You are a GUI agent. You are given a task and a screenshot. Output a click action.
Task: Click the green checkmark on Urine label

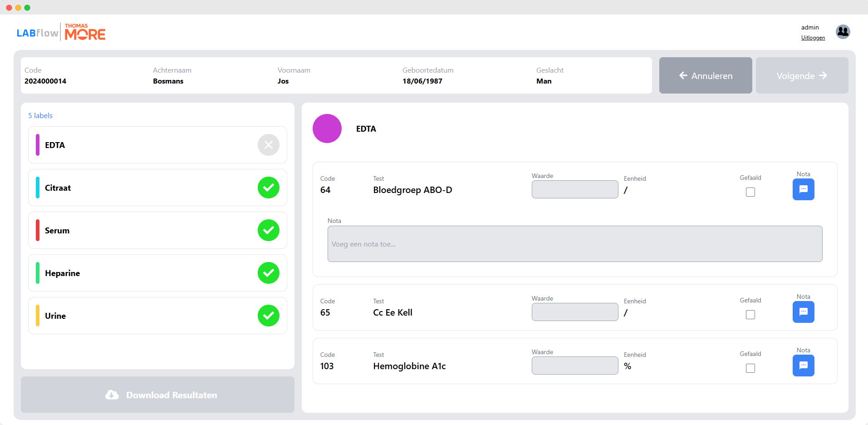269,316
